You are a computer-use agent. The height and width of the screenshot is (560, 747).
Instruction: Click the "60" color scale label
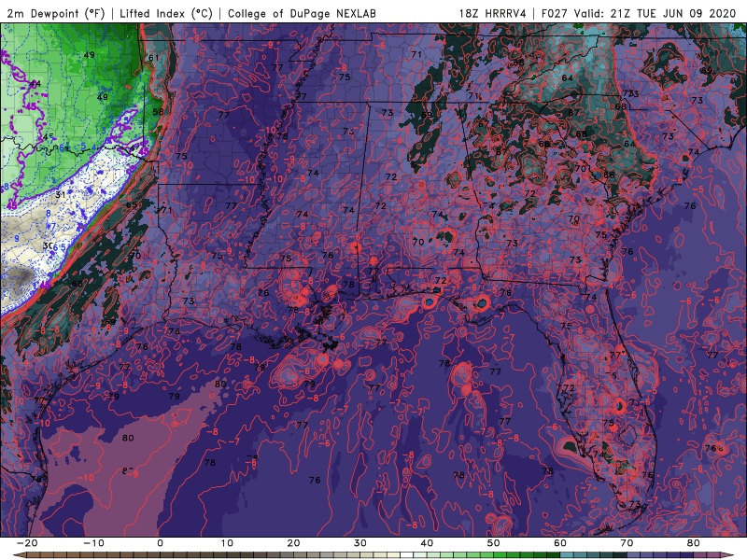(560, 543)
